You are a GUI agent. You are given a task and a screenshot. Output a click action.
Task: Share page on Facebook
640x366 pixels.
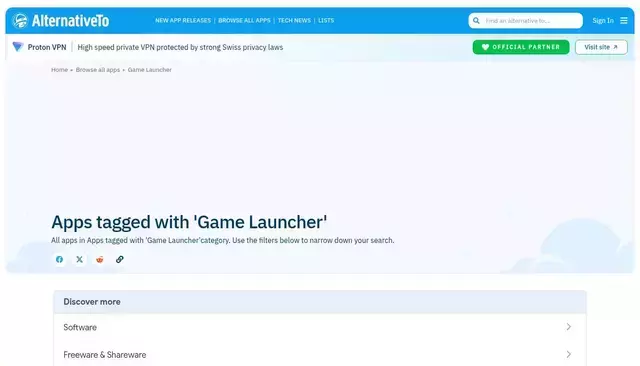60,259
